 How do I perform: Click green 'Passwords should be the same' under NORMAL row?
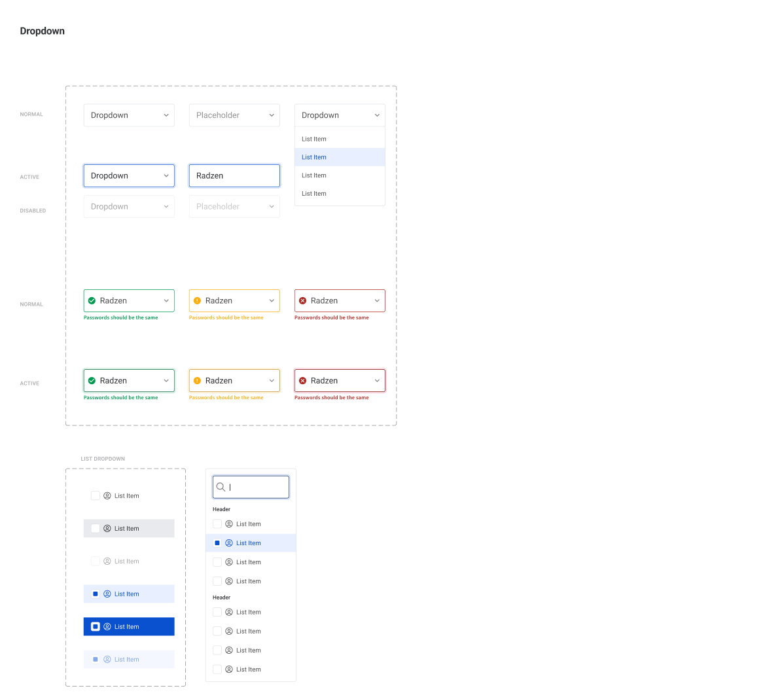[x=120, y=317]
